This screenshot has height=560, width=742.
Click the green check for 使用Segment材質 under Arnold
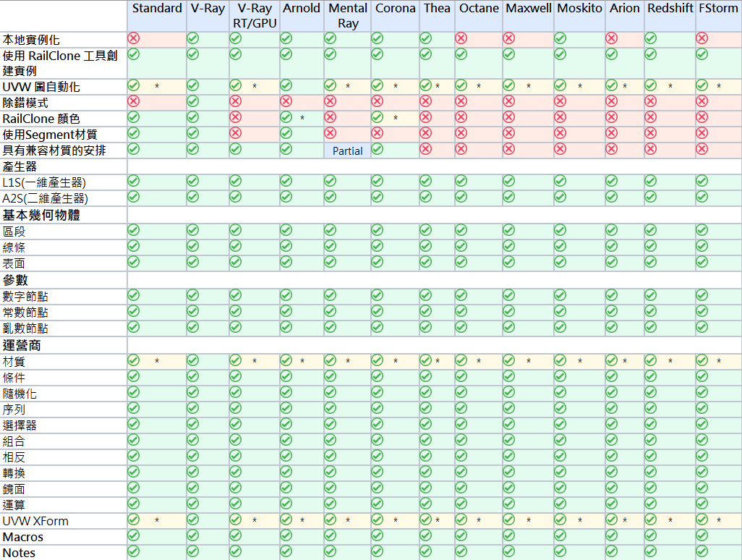pos(286,133)
